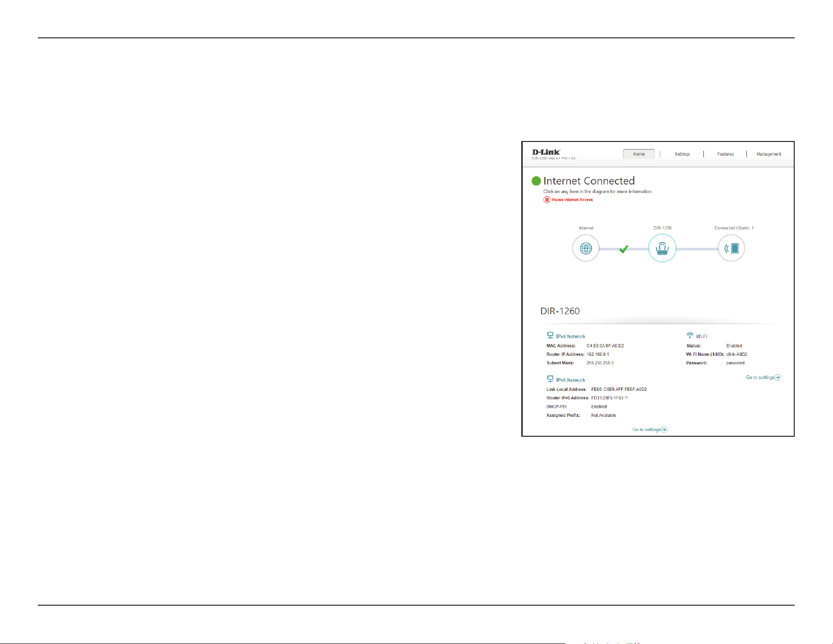Image resolution: width=833 pixels, height=644 pixels.
Task: Open the Management menu
Action: [x=769, y=154]
